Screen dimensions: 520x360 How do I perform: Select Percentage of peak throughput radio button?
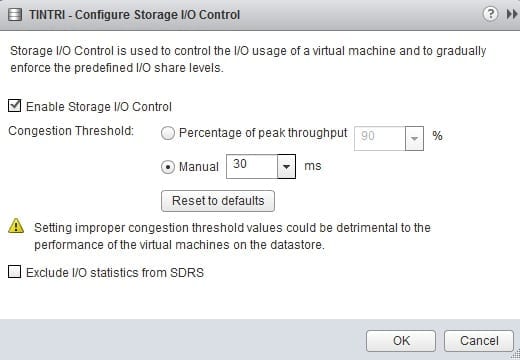click(168, 133)
